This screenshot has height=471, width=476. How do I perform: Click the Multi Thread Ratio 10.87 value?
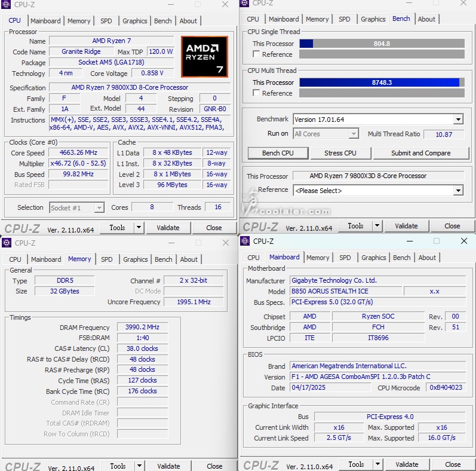pos(444,134)
